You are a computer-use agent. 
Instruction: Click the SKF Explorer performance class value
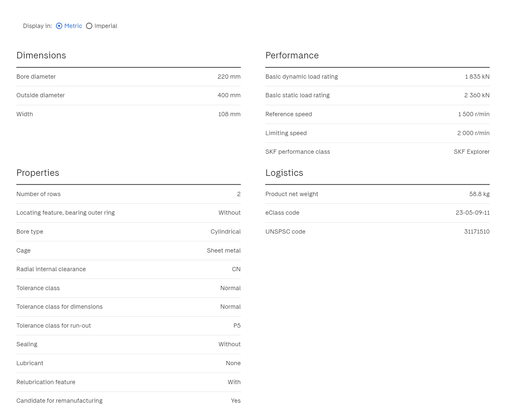pos(471,152)
